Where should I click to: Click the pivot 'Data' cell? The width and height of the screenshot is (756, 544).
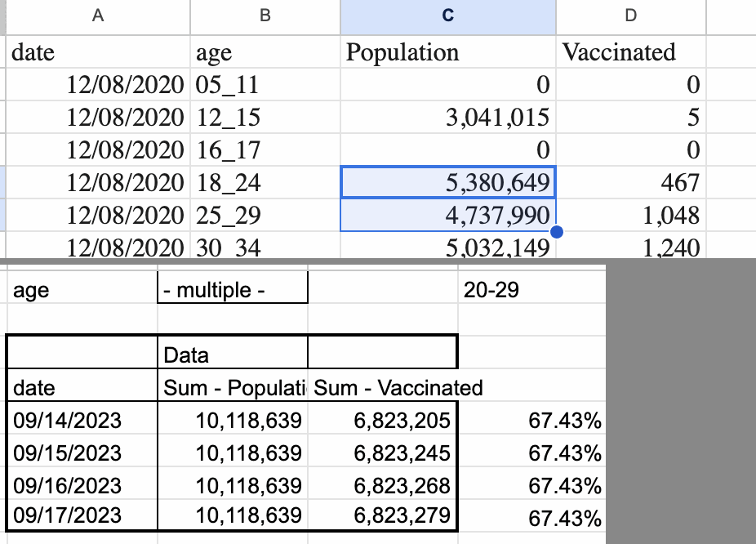[x=232, y=354]
